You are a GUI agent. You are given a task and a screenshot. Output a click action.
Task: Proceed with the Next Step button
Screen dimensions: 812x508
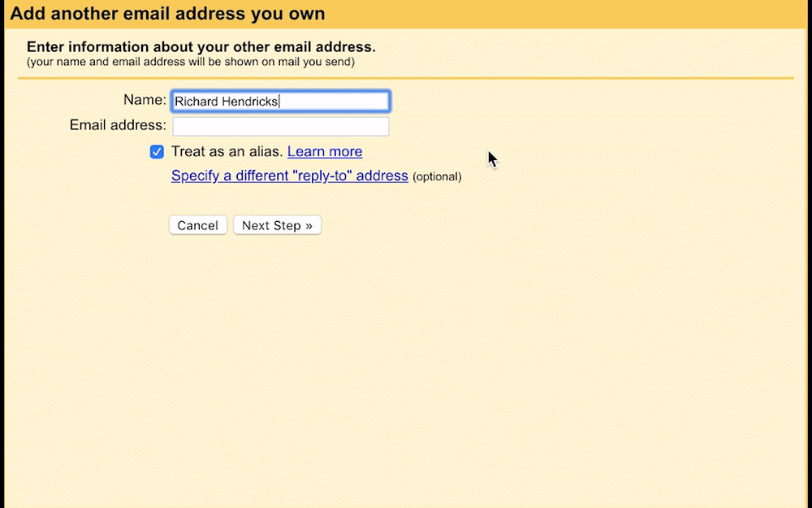click(277, 225)
